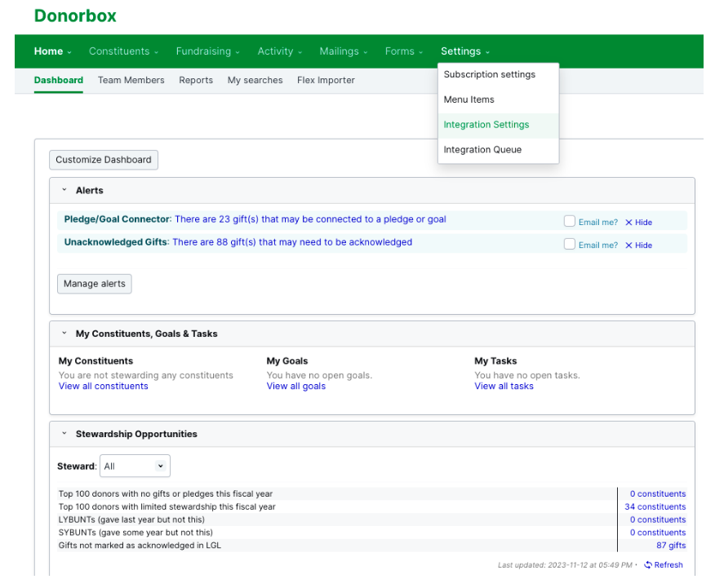Open the 23 gifts pledge connector link
This screenshot has height=588, width=715.
pyautogui.click(x=310, y=219)
